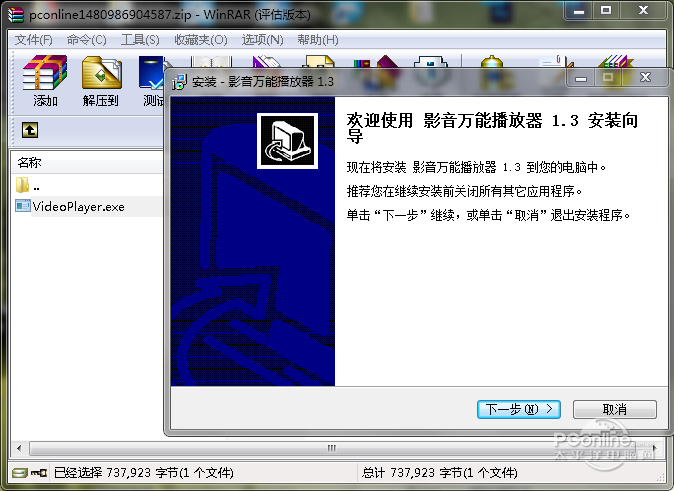Click status text '总计 737,923 字节(1 个文件)'
The width and height of the screenshot is (674, 491).
(439, 473)
